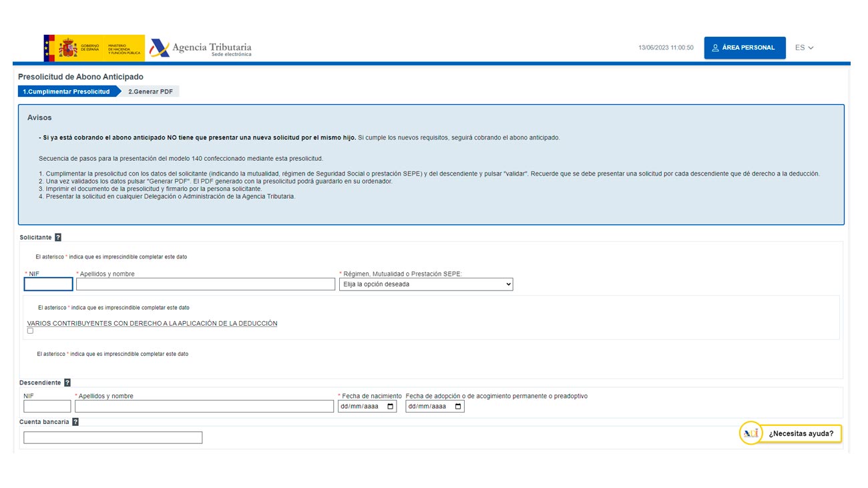Expand the Régimen, Mutualidad o Prestación SEPE dropdown
This screenshot has width=868, height=488.
tap(426, 284)
